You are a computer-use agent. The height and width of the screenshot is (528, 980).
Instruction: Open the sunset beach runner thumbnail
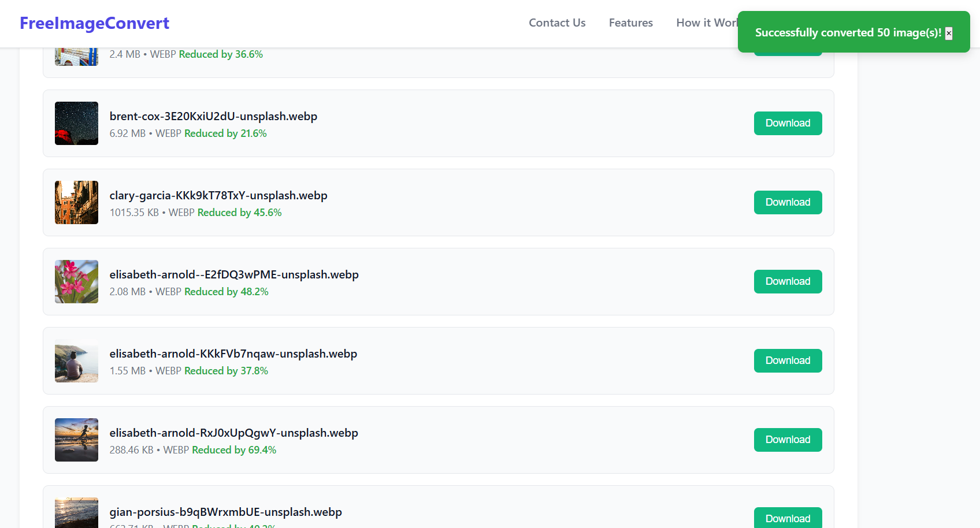click(x=76, y=440)
